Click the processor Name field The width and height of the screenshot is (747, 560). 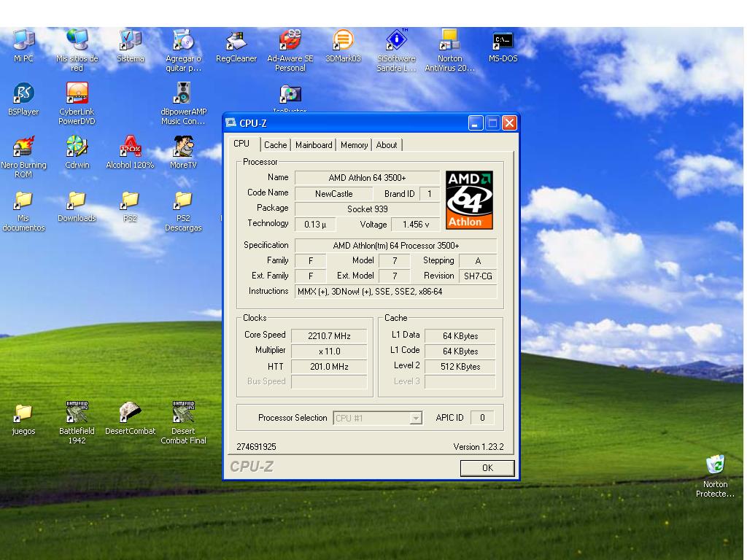click(367, 178)
